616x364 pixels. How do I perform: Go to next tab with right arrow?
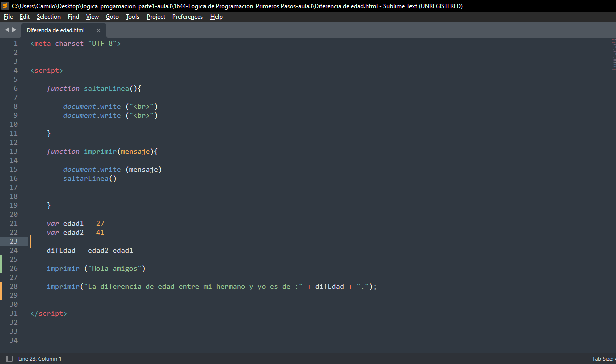pyautogui.click(x=14, y=30)
